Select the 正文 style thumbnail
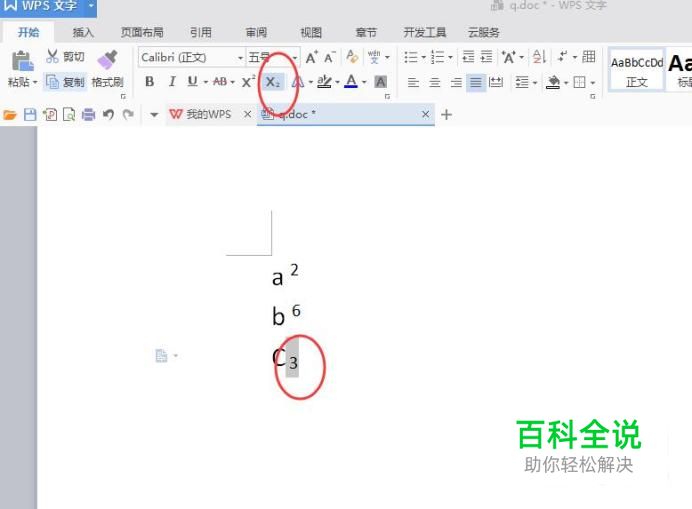 pos(636,70)
